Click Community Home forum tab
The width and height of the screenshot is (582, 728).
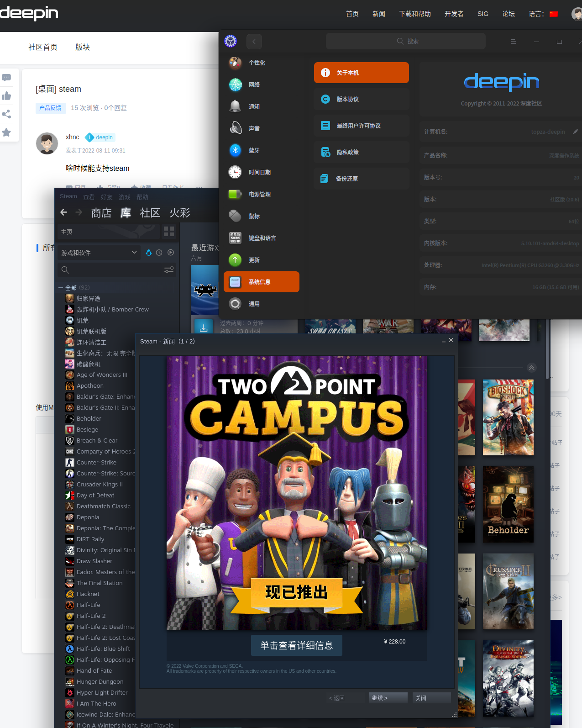[43, 47]
